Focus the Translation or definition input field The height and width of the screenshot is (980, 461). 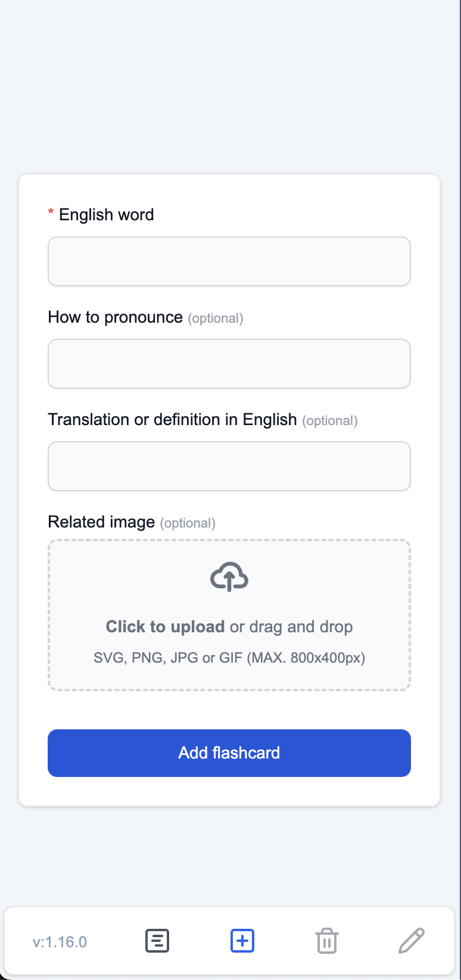[x=229, y=466]
